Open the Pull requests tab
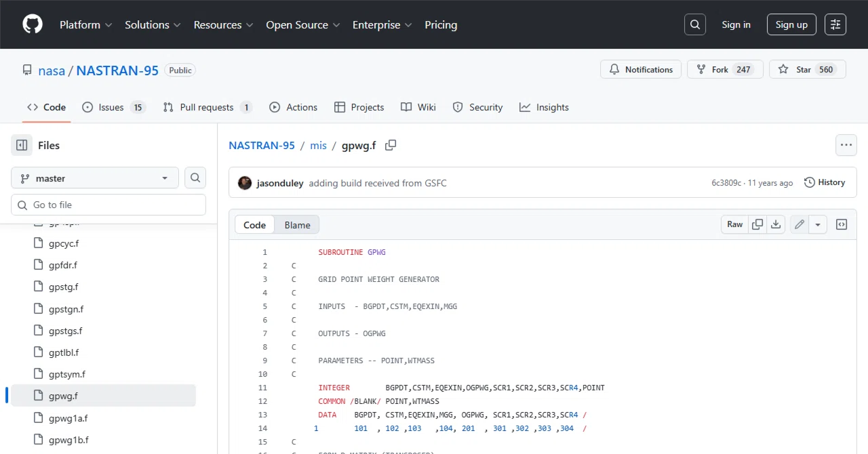 click(208, 107)
